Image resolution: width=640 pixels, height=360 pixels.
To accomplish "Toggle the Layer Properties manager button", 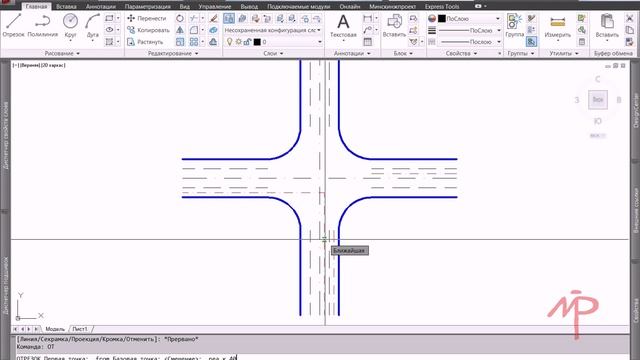I will click(x=229, y=18).
